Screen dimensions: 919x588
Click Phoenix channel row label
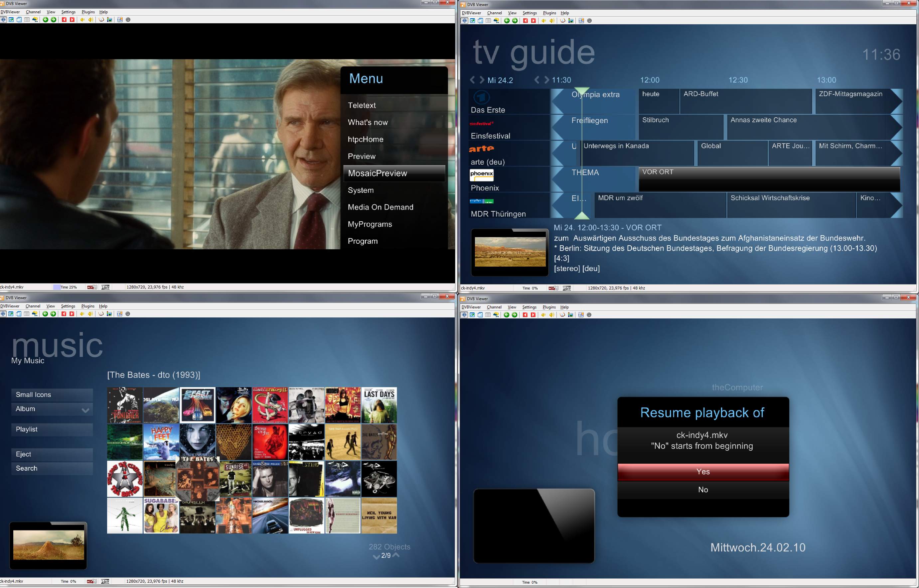509,179
